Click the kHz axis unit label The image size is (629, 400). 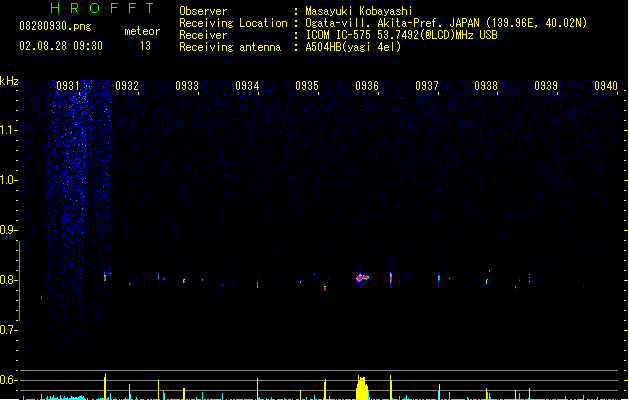9,81
